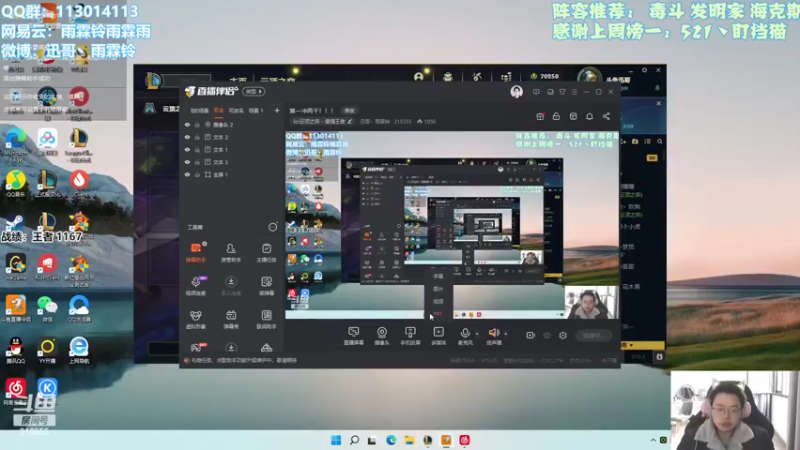The width and height of the screenshot is (800, 450).
Task: Lock the 全屏 1 source layer
Action: (x=197, y=174)
